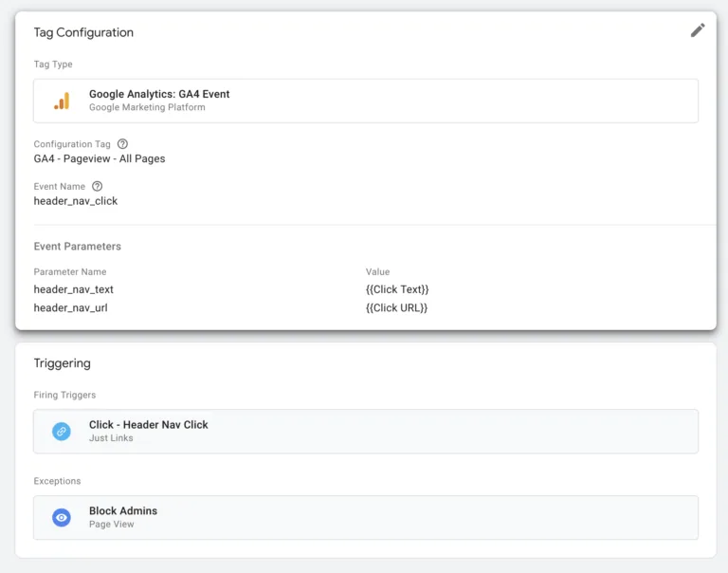Image resolution: width=728 pixels, height=573 pixels.
Task: Click the Triggering section heading
Action: pos(63,363)
